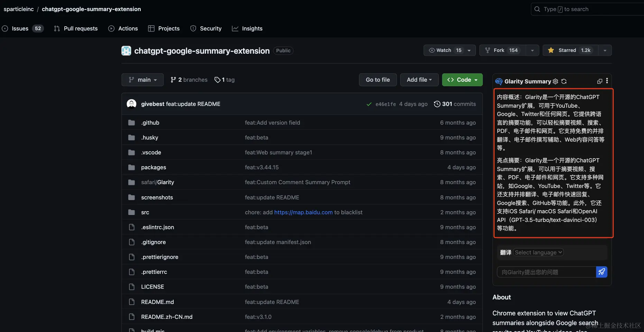Open givebest's avatar profile
Screen dimensions: 644x332
[131, 104]
